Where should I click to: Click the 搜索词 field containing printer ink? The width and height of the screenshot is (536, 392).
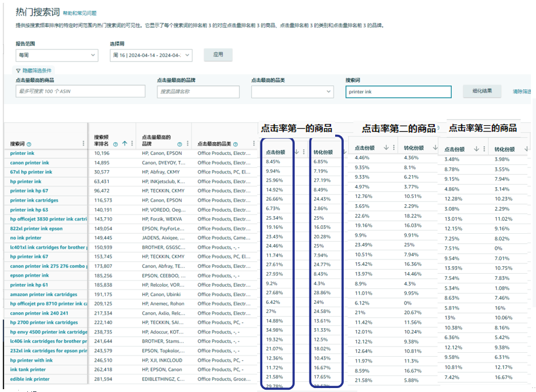point(398,92)
